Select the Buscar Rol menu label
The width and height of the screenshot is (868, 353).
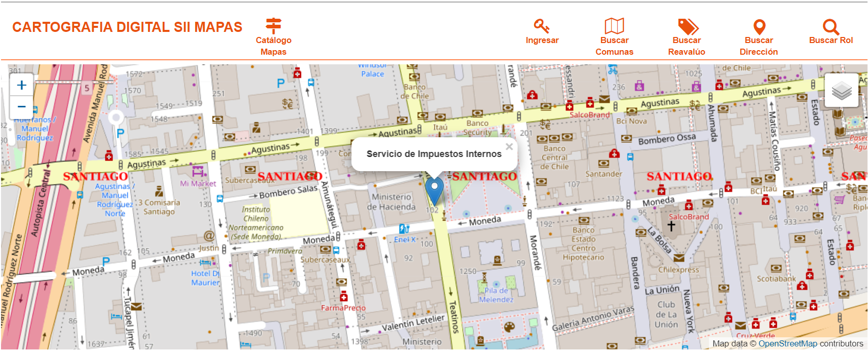(831, 41)
